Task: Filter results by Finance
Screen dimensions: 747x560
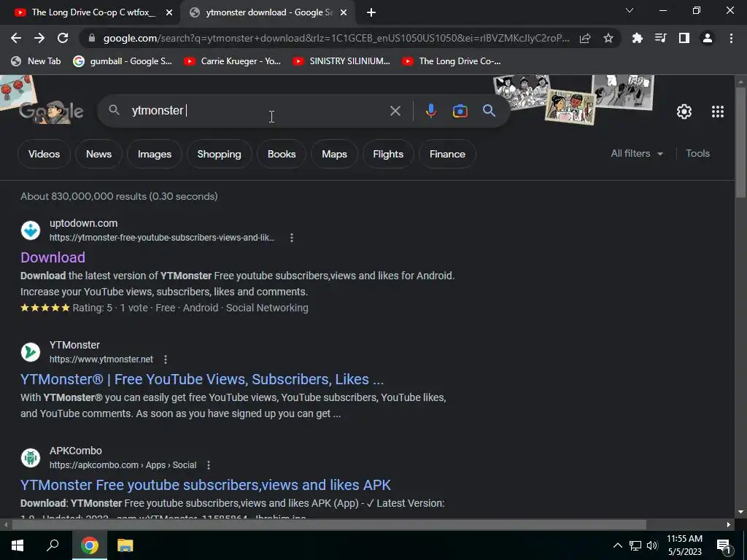Action: 447,154
